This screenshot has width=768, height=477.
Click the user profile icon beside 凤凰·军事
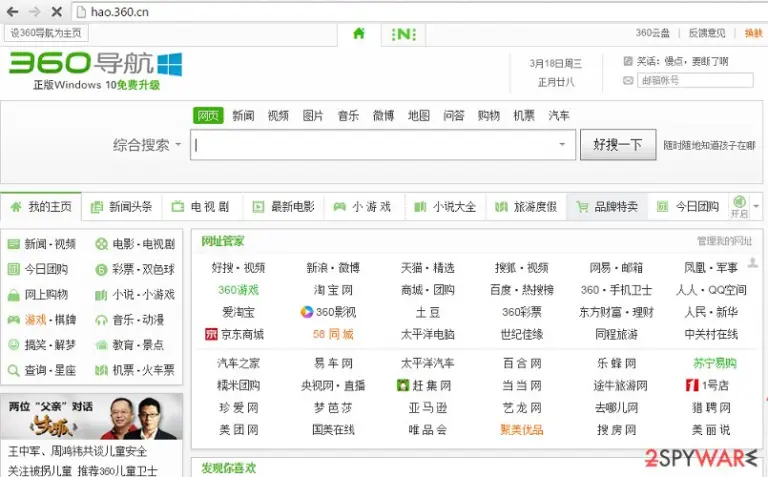coord(753,263)
